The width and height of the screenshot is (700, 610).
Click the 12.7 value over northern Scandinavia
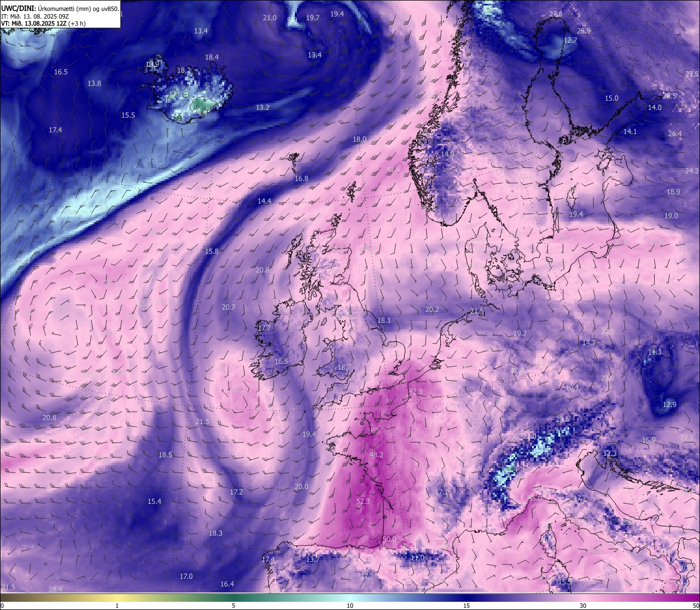(x=570, y=40)
